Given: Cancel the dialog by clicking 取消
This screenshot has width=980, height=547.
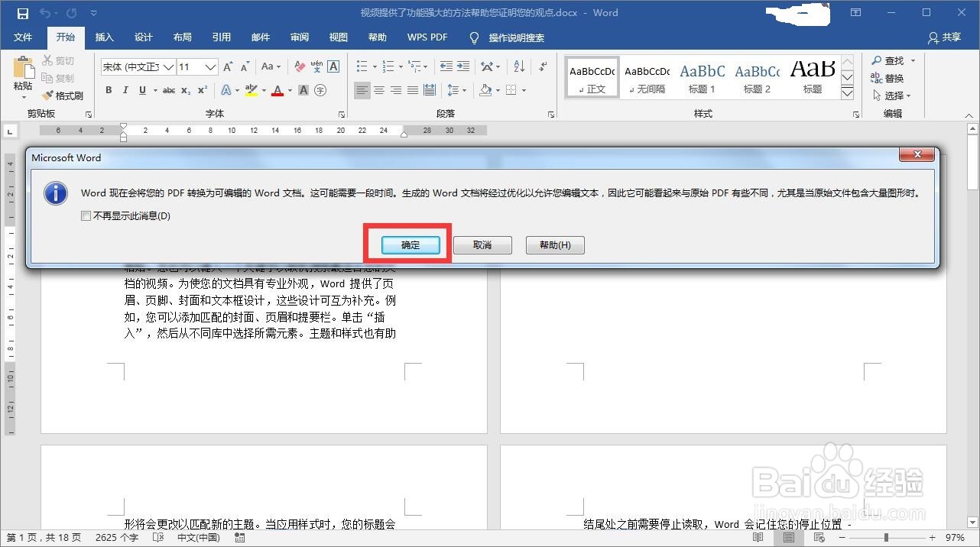Looking at the screenshot, I should pos(482,244).
